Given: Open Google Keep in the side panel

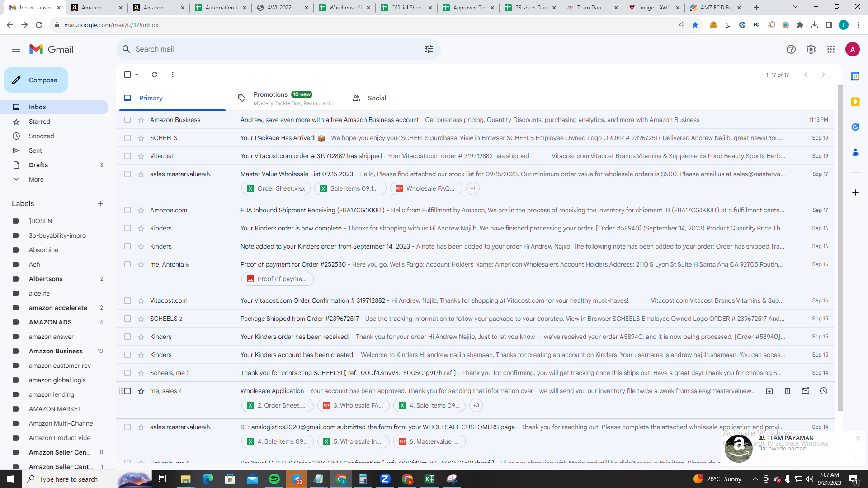Looking at the screenshot, I should (x=855, y=102).
